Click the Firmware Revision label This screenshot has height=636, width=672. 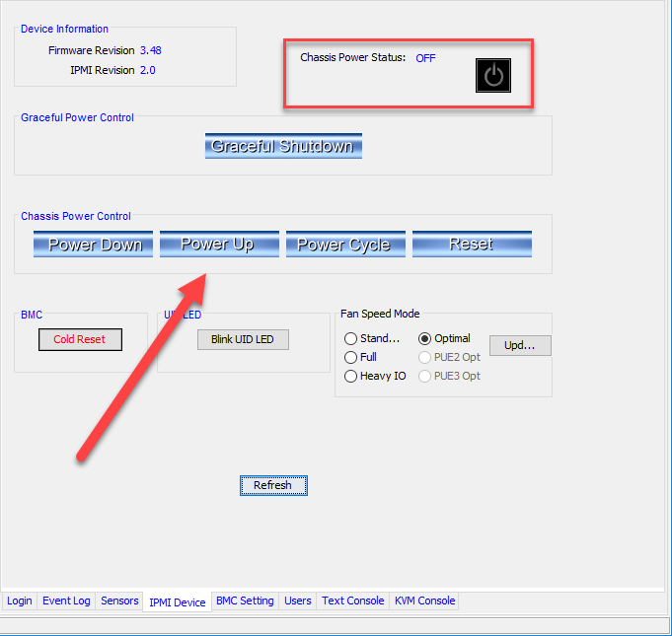click(92, 50)
